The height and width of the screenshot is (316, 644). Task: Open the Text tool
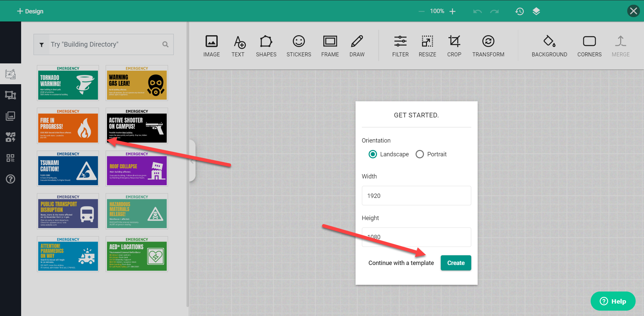point(238,45)
